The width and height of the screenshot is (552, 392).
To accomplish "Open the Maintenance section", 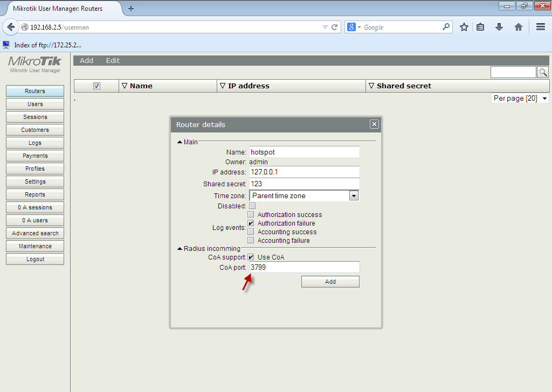I will (x=35, y=246).
